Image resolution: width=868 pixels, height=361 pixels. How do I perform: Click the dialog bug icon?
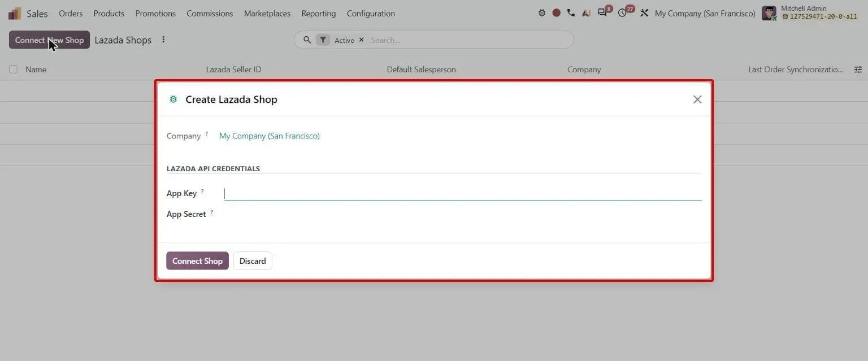[x=173, y=99]
